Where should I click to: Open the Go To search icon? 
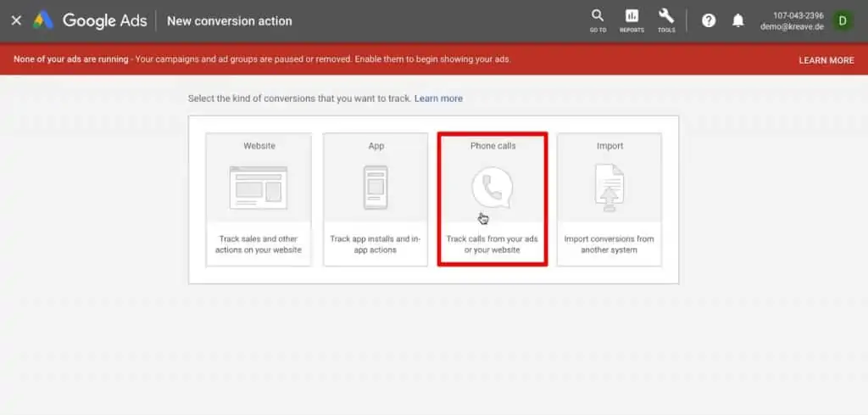[x=598, y=21]
